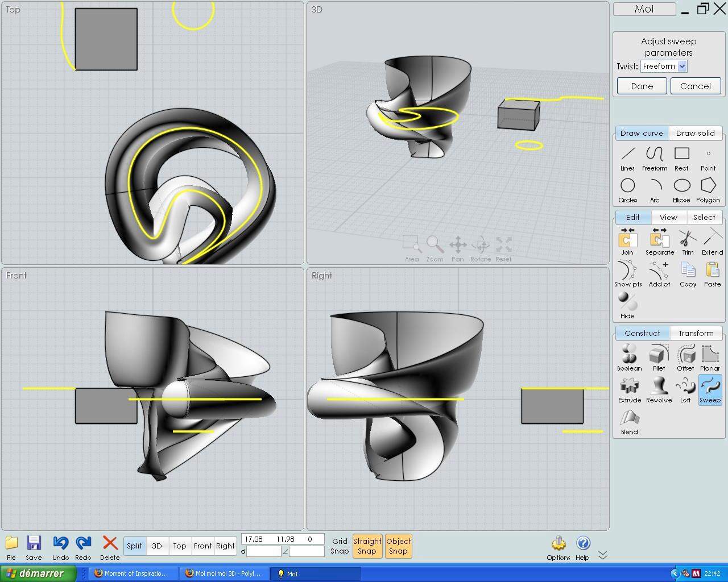This screenshot has height=582, width=728.
Task: Choose the Fillet tool
Action: coord(659,358)
